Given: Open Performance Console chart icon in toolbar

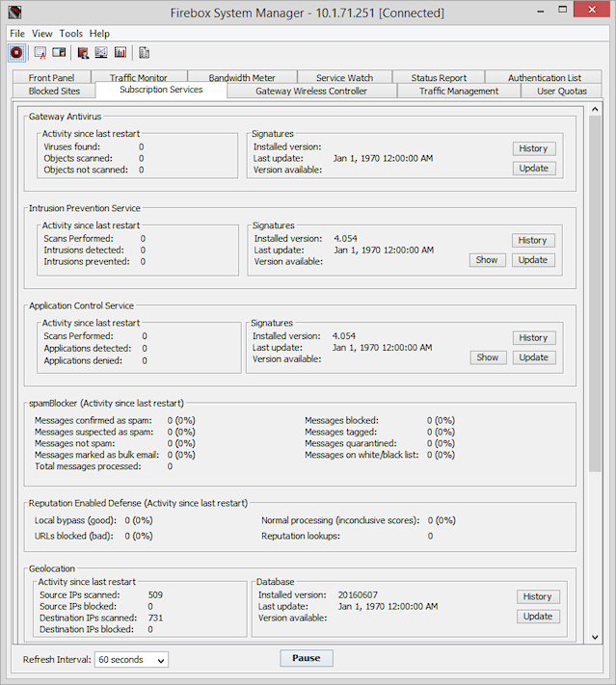Looking at the screenshot, I should coord(120,53).
